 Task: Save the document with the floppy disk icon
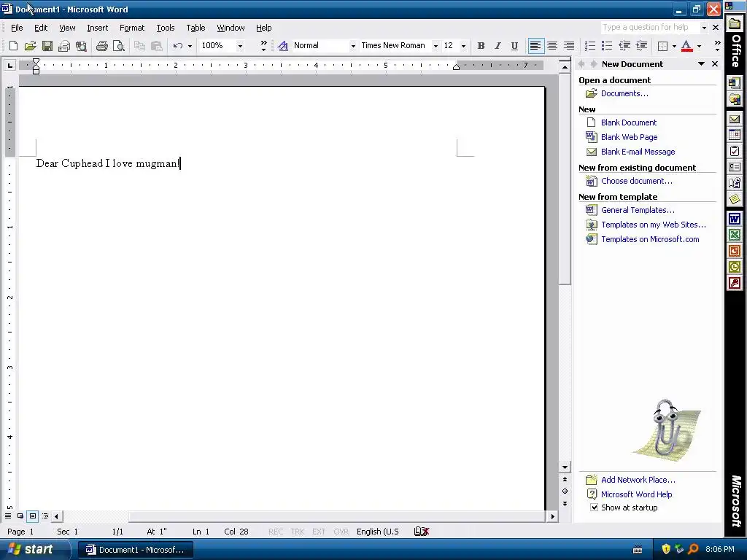47,46
